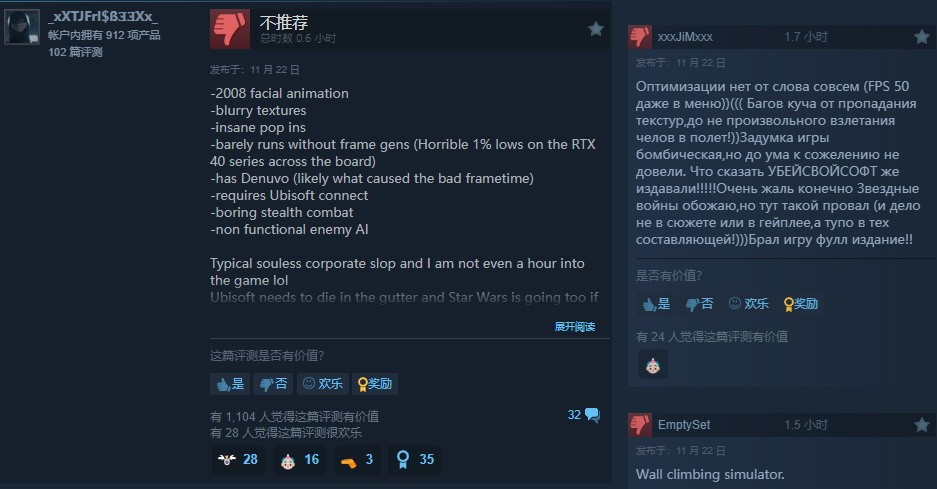Open the _xXTJFrl$ user profile name
The image size is (937, 489).
[x=103, y=17]
